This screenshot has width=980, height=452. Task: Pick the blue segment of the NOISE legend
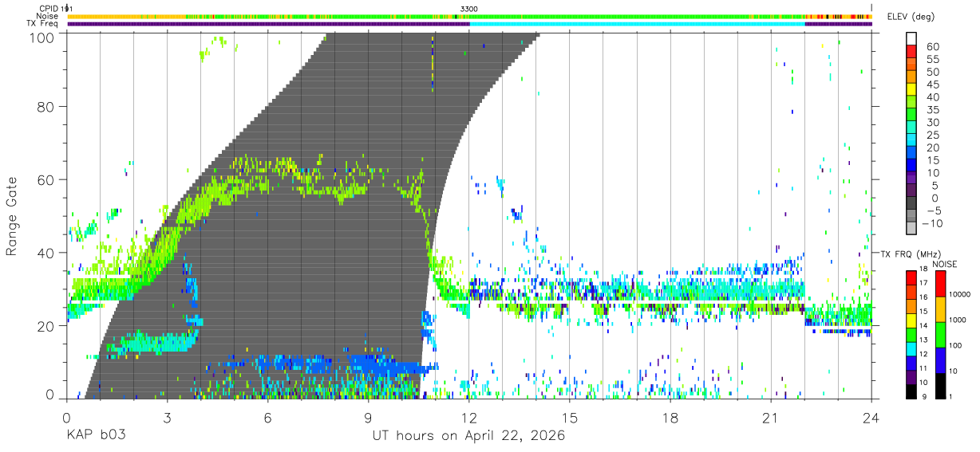click(940, 360)
